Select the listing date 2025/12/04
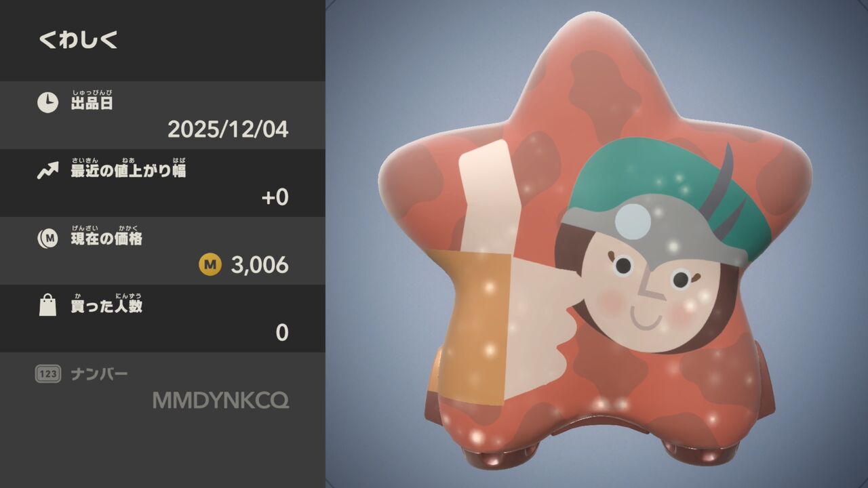Screen dimensions: 868x488 click(x=228, y=129)
